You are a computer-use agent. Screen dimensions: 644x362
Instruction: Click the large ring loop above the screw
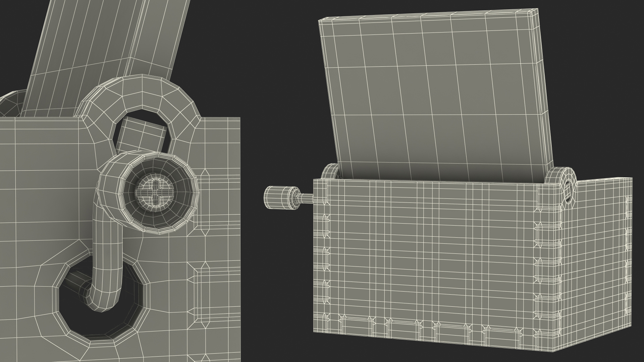point(142,116)
